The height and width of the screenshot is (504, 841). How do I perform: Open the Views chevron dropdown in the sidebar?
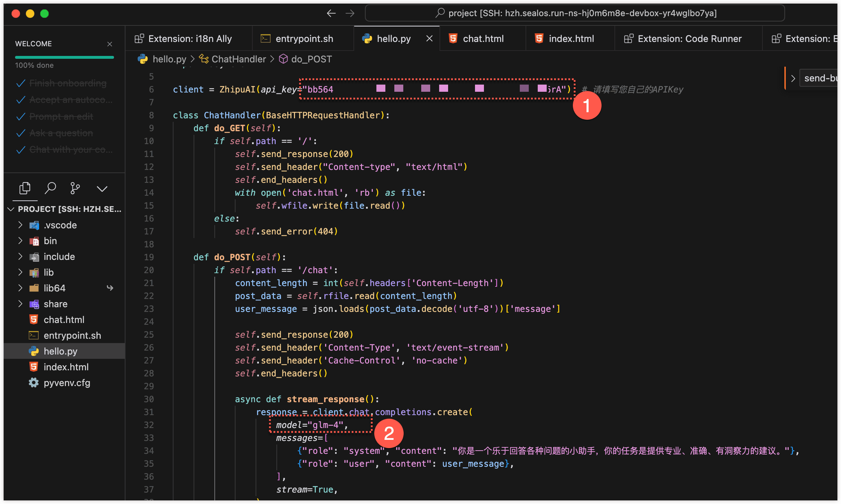(x=102, y=188)
